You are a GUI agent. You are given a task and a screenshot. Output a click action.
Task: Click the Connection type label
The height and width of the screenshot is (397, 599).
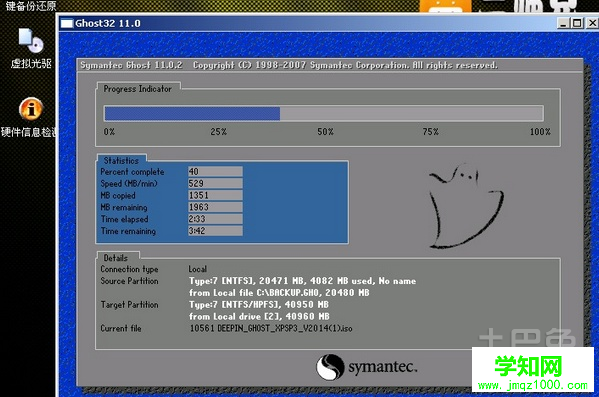[x=129, y=269]
